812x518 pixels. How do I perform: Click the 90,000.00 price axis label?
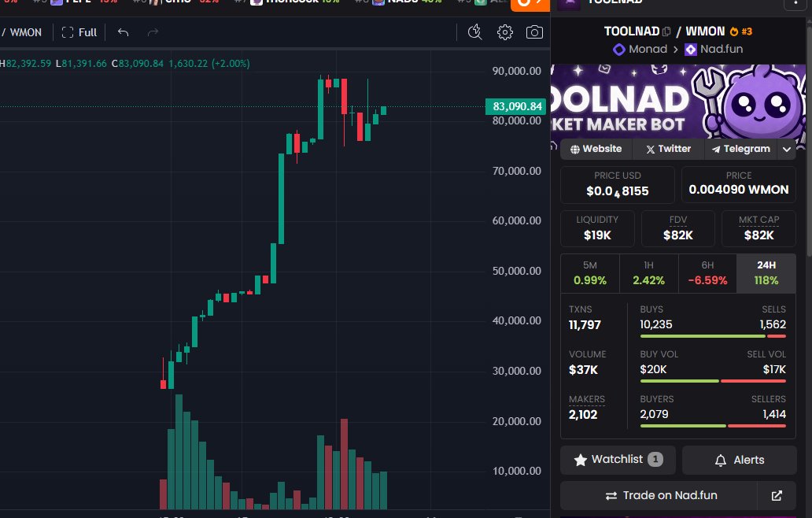pos(516,71)
